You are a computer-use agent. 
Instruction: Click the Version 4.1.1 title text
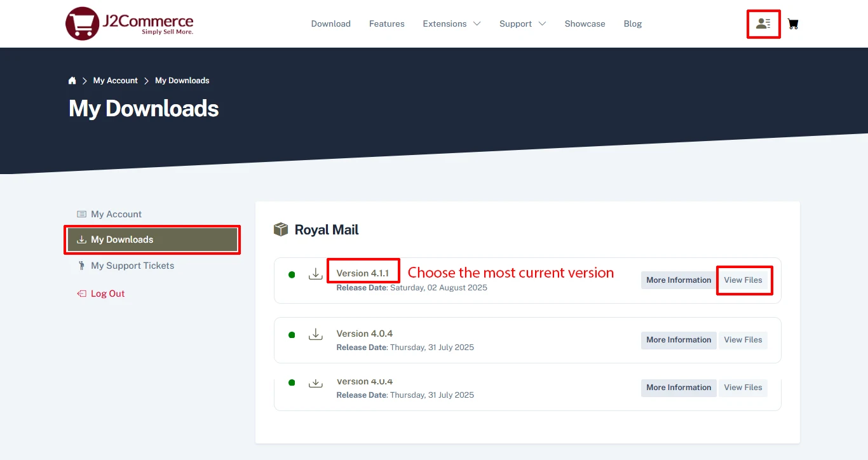click(363, 273)
